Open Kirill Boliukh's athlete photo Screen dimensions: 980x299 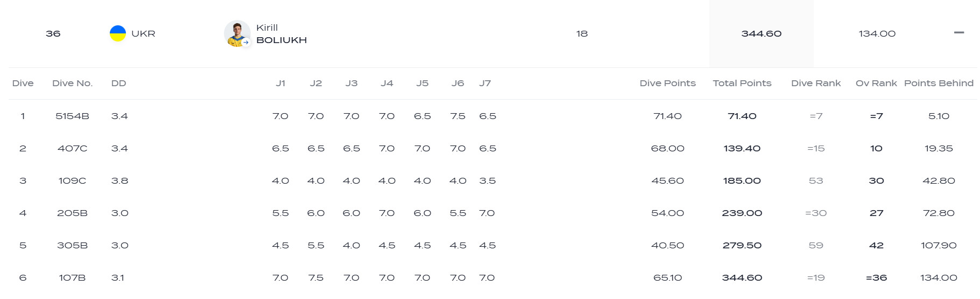click(x=237, y=33)
